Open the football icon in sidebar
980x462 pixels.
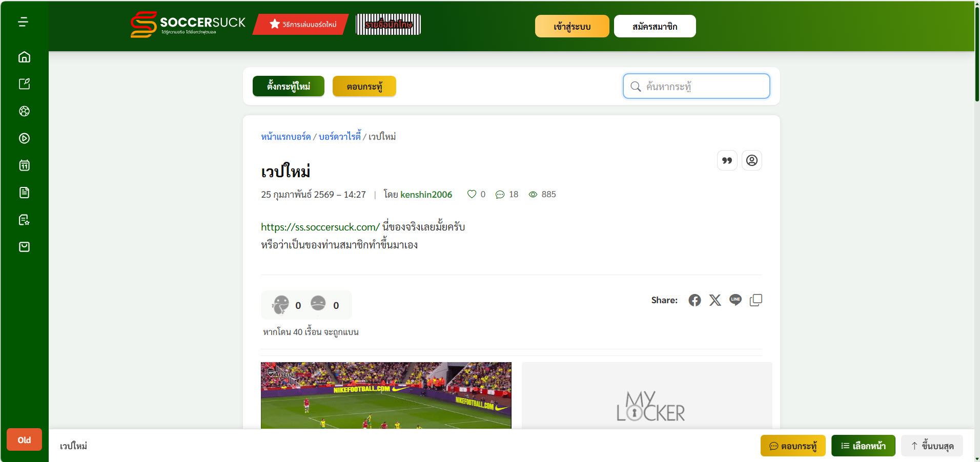(x=24, y=111)
